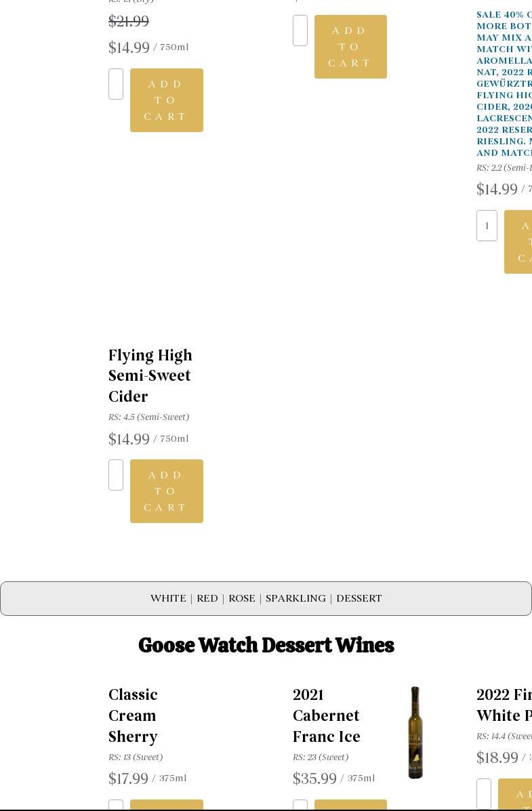Open the 2021 Cabernet Franc Ice product page
The image size is (532, 811).
(x=326, y=715)
